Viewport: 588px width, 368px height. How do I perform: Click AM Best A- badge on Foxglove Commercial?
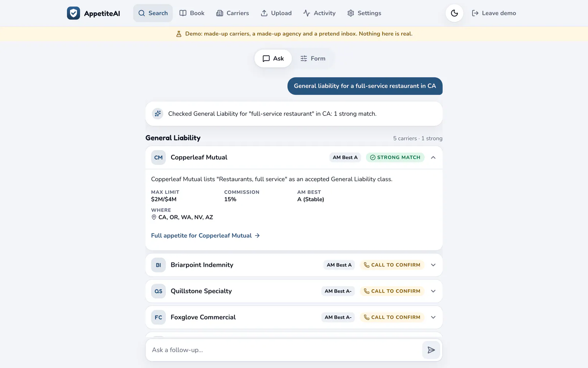point(338,317)
